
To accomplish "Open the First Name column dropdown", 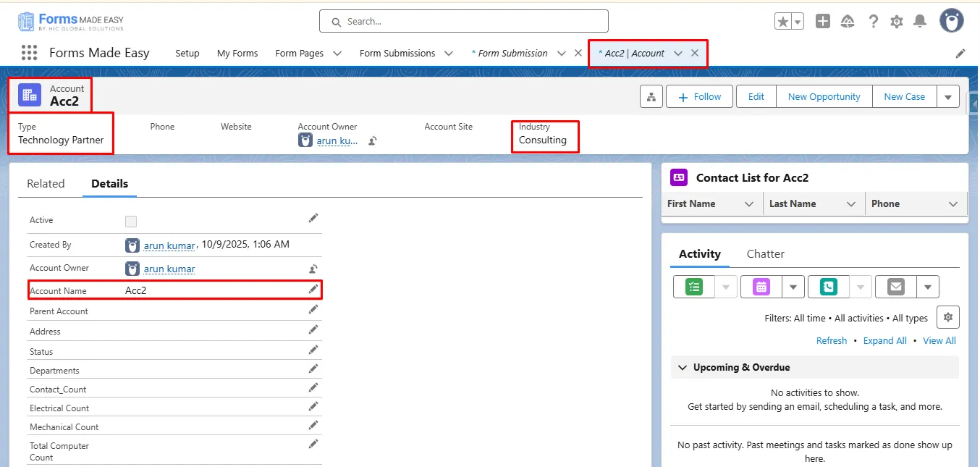I will (x=749, y=204).
